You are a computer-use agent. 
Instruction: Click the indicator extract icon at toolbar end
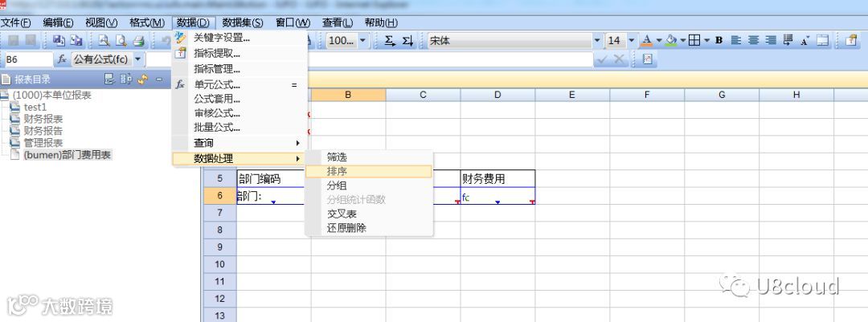coord(850,40)
